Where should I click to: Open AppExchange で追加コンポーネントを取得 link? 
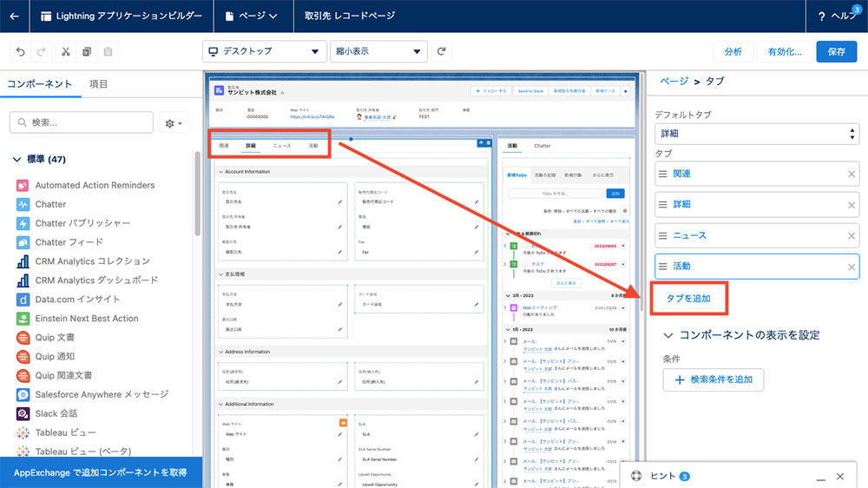(101, 472)
